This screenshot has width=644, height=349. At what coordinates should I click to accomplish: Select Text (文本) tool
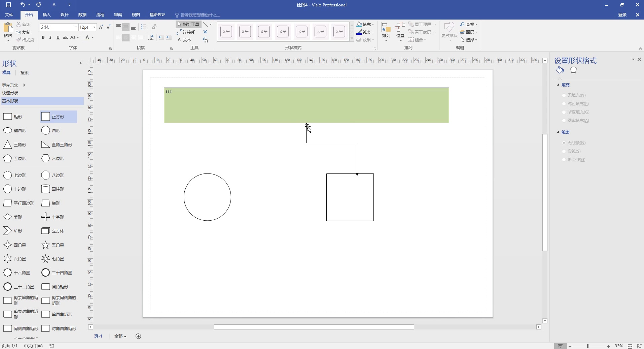pos(184,40)
